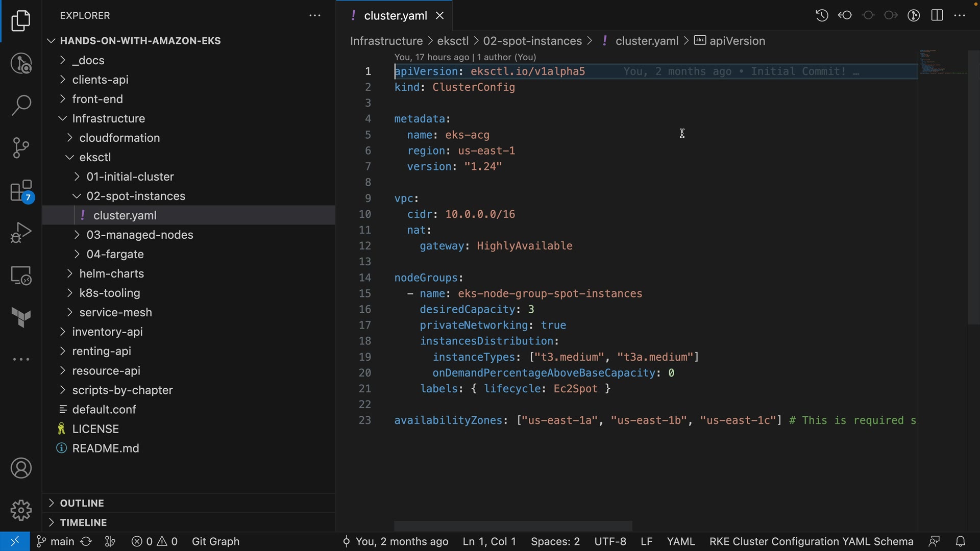This screenshot has height=551, width=980.
Task: Open Remote Explorer view
Action: [x=21, y=275]
